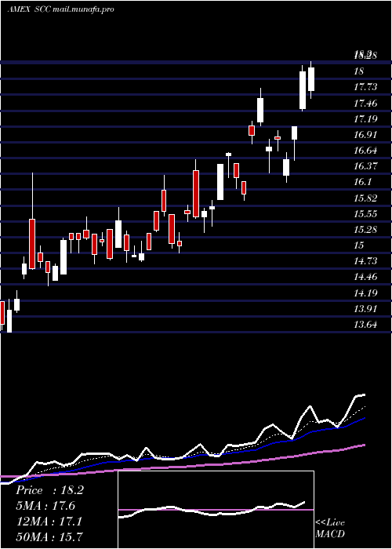
Task: Click the 17.19 price axis label
Action: tap(365, 119)
